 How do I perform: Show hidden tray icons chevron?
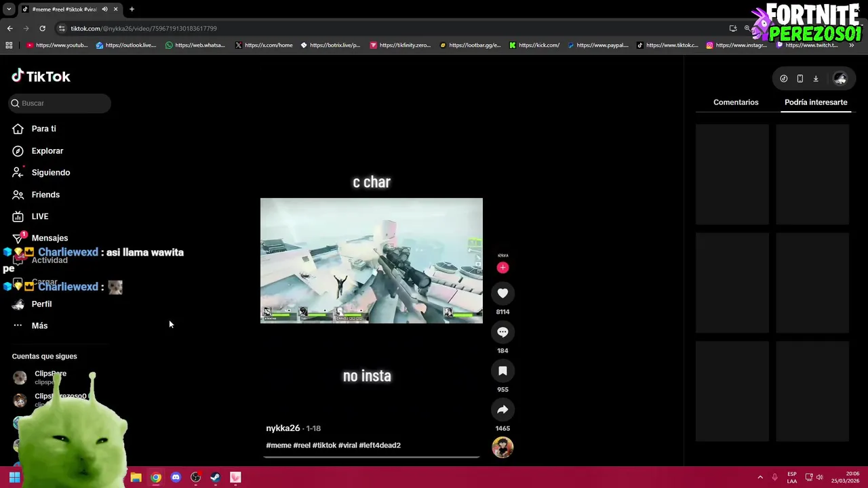coord(760,477)
